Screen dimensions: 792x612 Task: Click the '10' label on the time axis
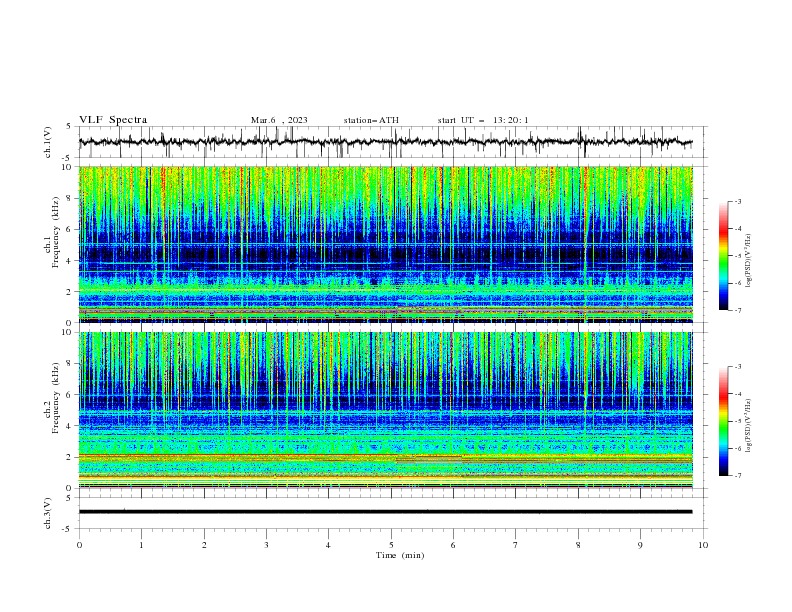point(703,545)
